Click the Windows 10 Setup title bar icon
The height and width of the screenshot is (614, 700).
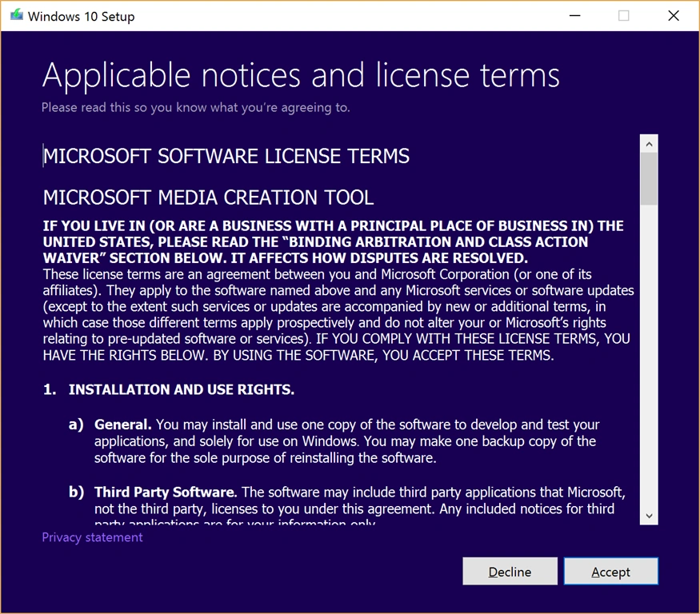point(17,15)
